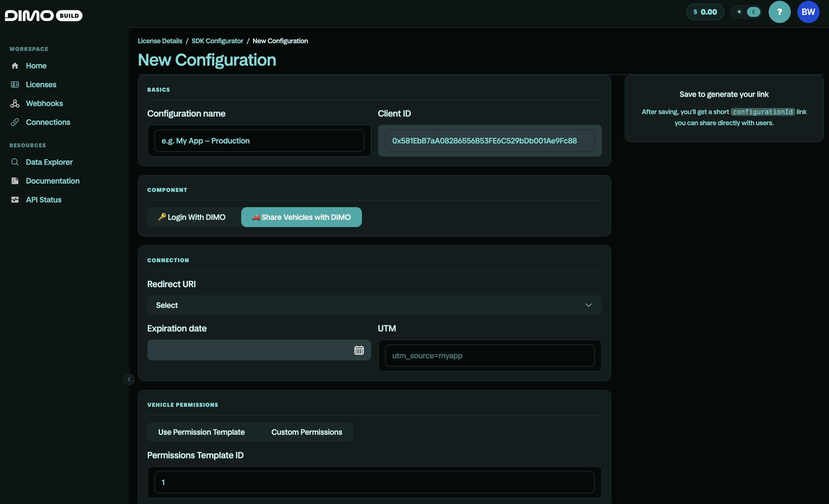Click the Permissions Template ID label
829x504 pixels.
[x=195, y=455]
